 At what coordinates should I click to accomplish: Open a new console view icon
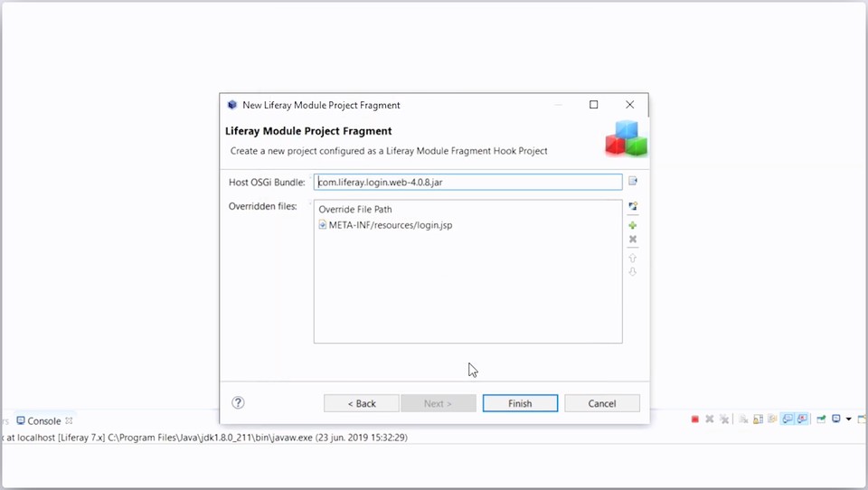(862, 419)
